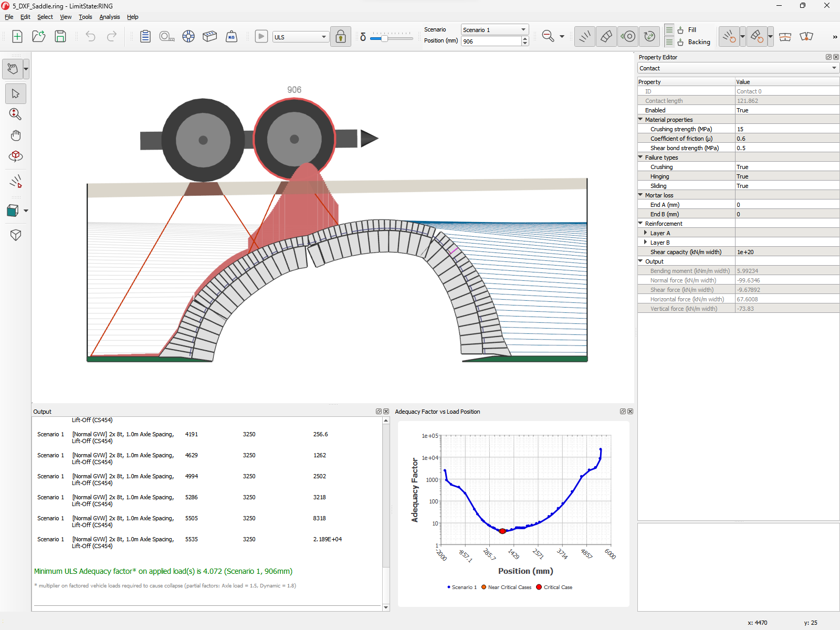
Task: Adjust the displacement delta slider
Action: pos(384,38)
